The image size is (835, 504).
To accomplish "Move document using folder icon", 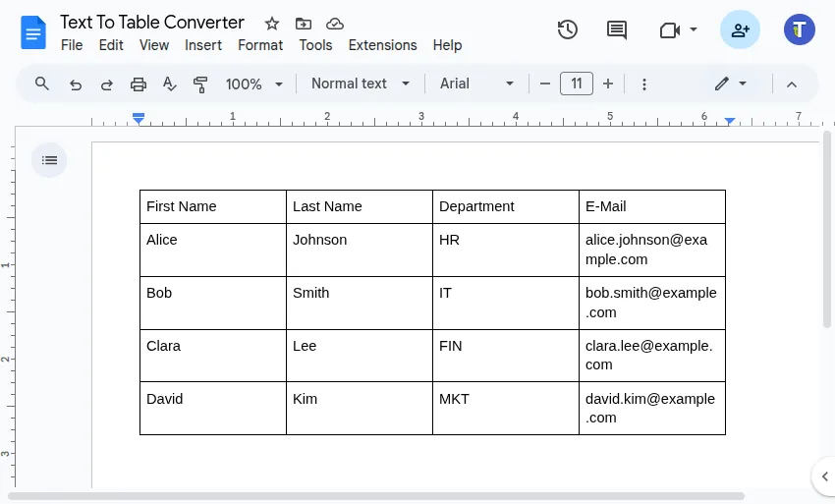I will pyautogui.click(x=303, y=23).
